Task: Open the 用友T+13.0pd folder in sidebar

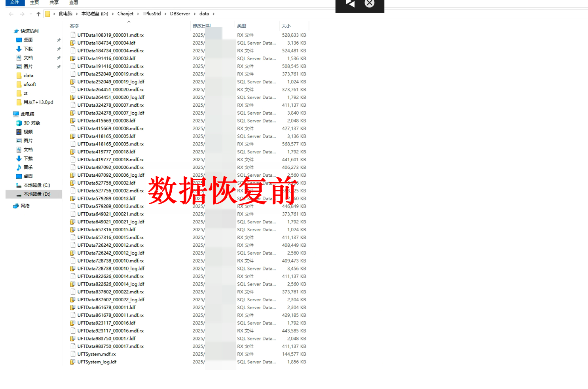Action: 38,102
